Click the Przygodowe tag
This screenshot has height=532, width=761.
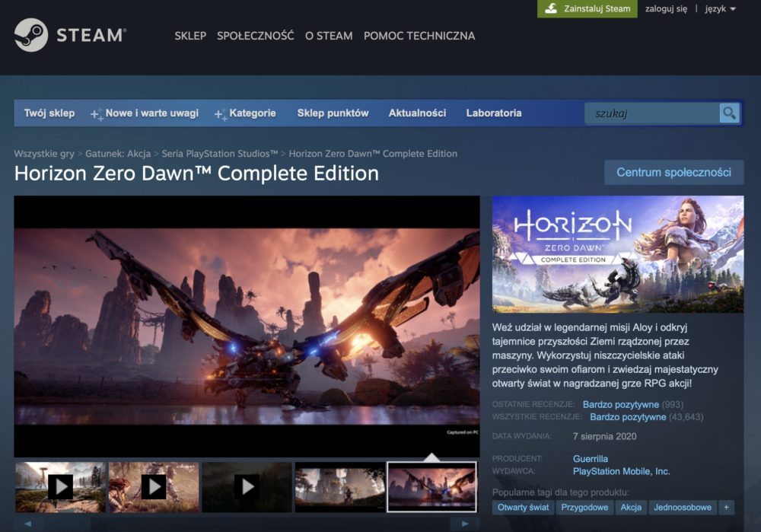pos(584,507)
